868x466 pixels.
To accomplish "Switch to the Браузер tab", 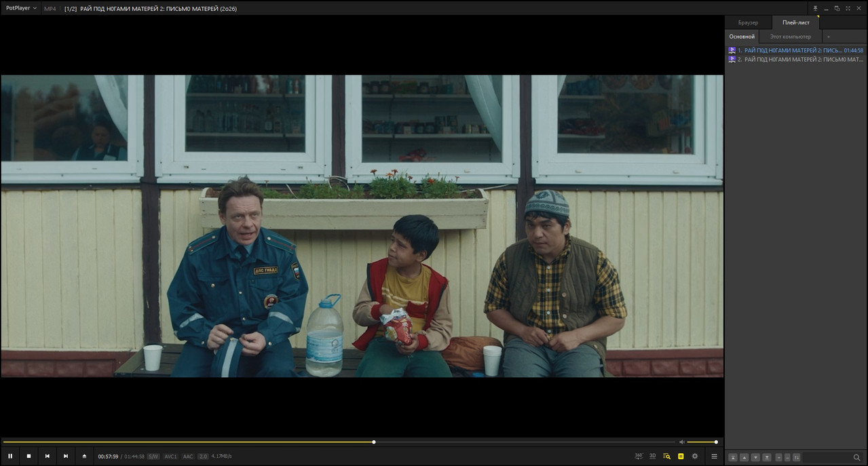I will coord(748,22).
